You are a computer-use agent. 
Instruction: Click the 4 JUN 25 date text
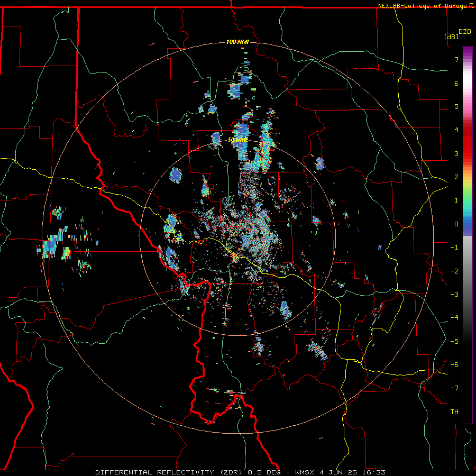pyautogui.click(x=339, y=472)
